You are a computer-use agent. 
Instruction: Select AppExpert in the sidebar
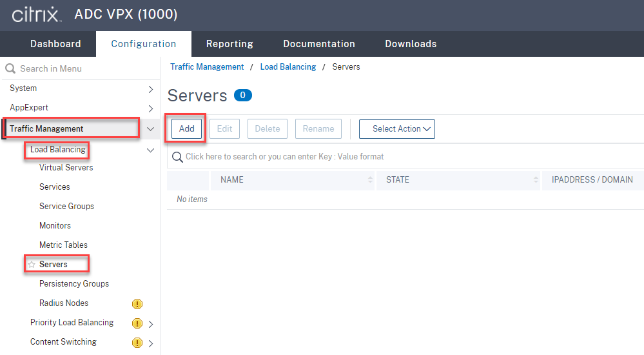coord(29,107)
